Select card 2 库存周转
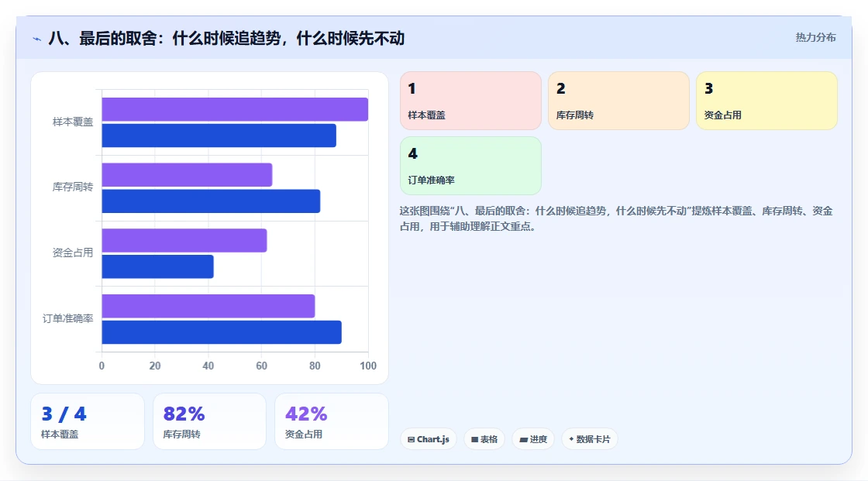Image resolution: width=868 pixels, height=481 pixels. (x=618, y=101)
